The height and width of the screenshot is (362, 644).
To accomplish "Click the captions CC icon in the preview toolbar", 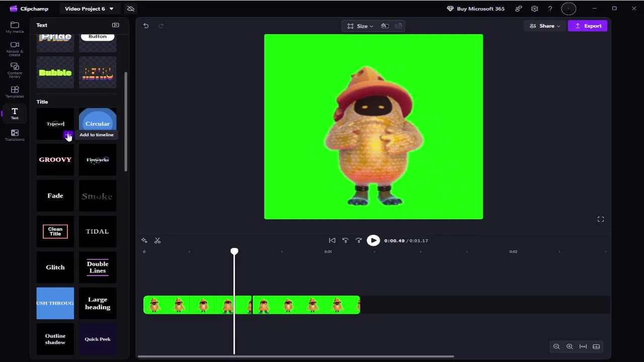I will (x=398, y=26).
